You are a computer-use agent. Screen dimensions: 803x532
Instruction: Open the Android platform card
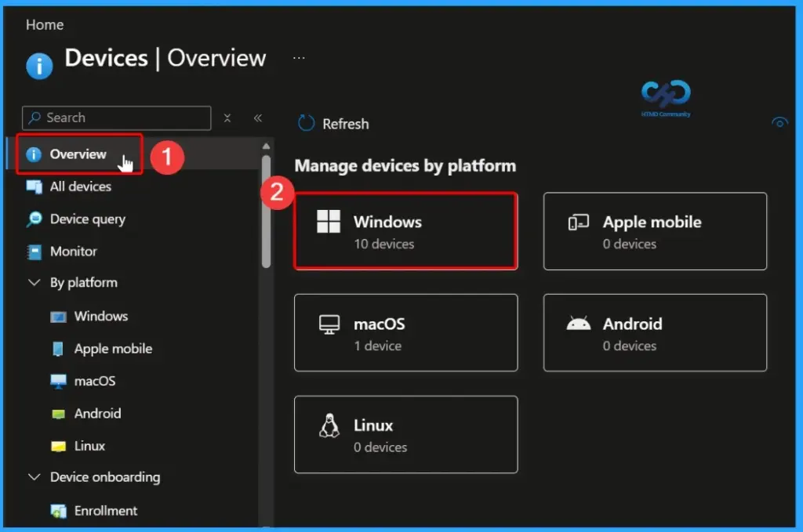[655, 332]
